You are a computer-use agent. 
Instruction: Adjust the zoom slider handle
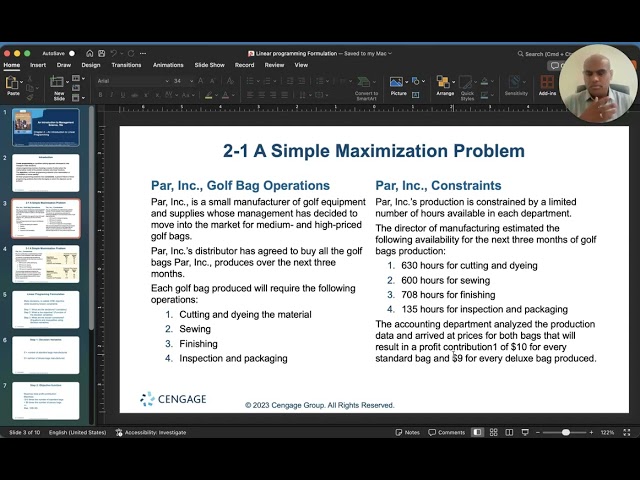566,432
